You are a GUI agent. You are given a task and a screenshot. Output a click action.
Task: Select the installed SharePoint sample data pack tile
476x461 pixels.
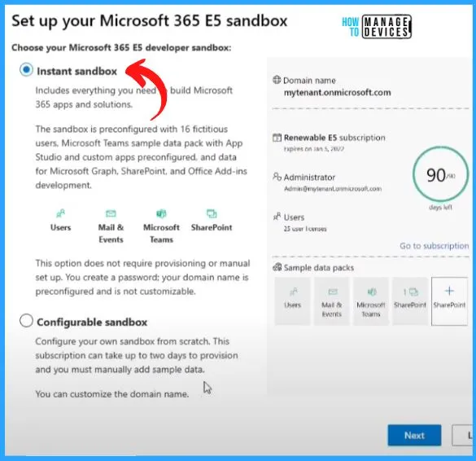[x=410, y=301]
